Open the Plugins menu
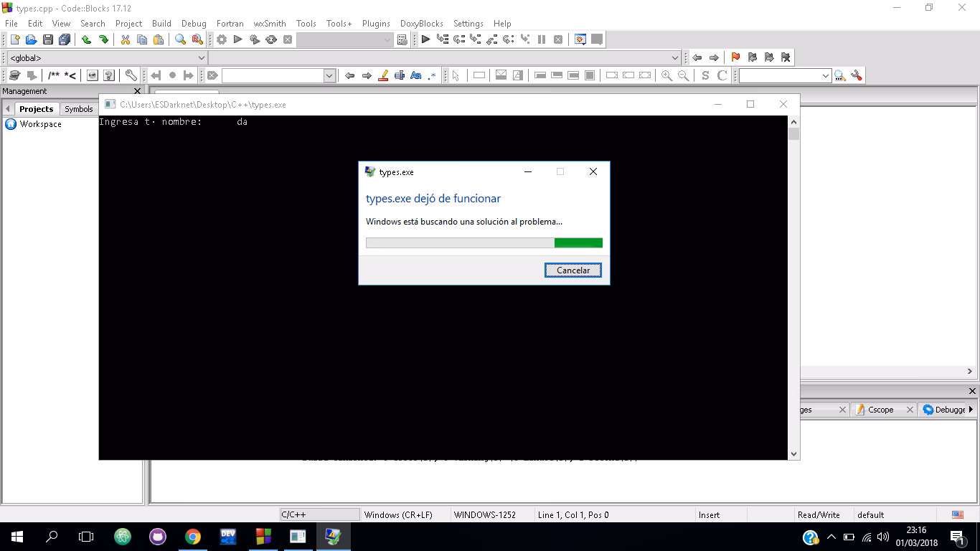Viewport: 980px width, 551px height. pos(376,24)
